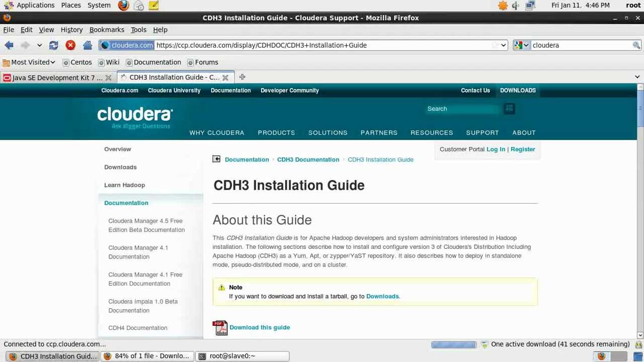This screenshot has height=362, width=644.
Task: Open the DOWNLOADS link in top bar
Action: click(x=518, y=90)
